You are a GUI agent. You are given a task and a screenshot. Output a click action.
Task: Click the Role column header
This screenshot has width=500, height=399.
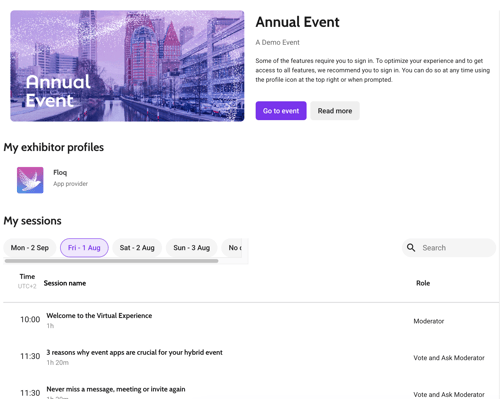tap(423, 283)
